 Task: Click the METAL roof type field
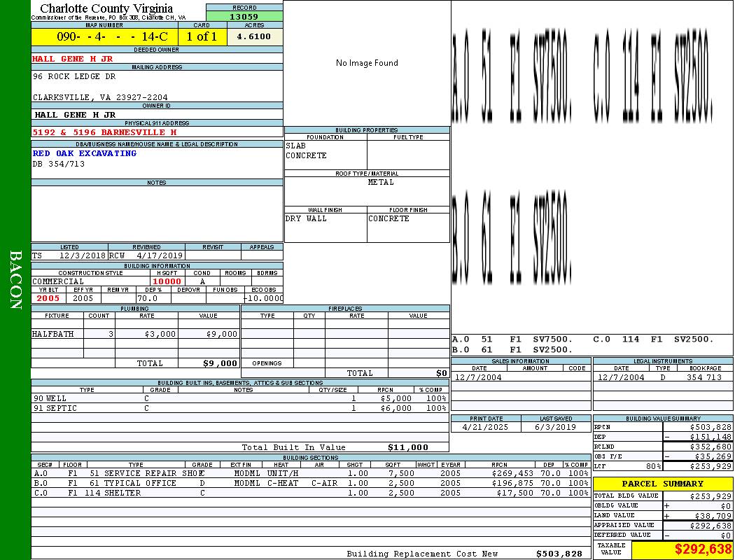[381, 182]
